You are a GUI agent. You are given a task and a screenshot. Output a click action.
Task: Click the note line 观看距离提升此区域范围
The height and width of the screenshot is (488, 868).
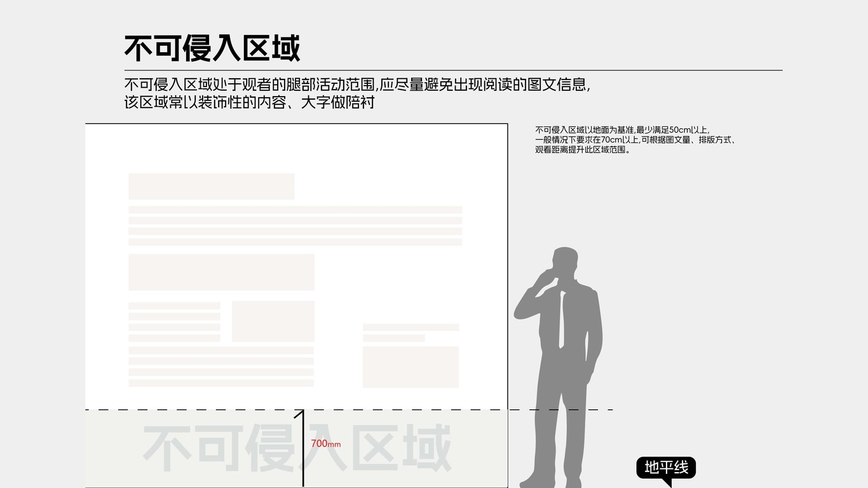click(x=583, y=150)
